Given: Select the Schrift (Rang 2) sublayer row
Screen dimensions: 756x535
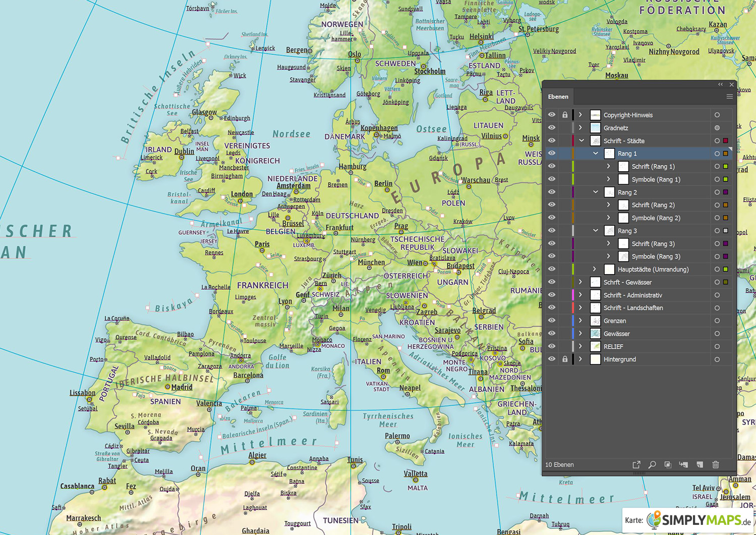Looking at the screenshot, I should coord(639,205).
